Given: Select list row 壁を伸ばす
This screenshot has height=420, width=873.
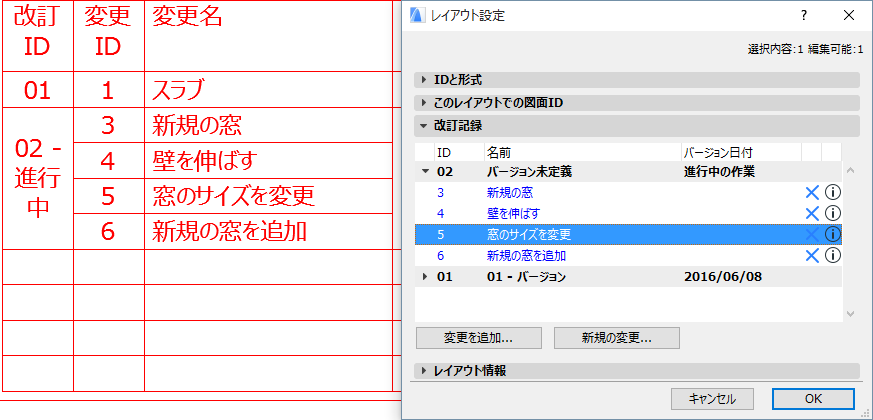Looking at the screenshot, I should coord(628,213).
